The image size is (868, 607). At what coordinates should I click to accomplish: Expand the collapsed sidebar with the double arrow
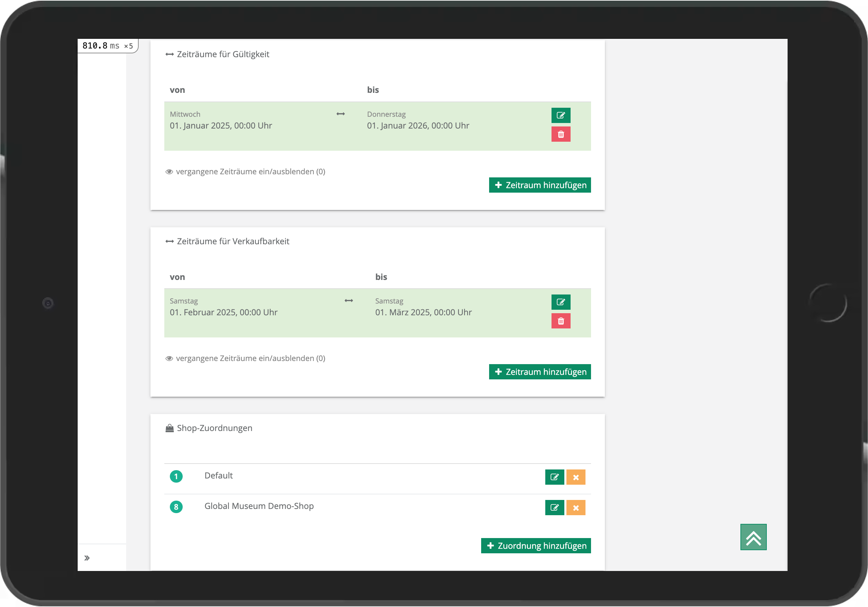tap(87, 558)
